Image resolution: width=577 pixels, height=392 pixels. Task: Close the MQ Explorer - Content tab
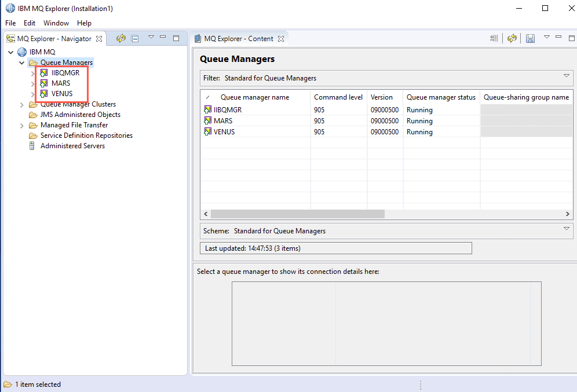pyautogui.click(x=281, y=39)
